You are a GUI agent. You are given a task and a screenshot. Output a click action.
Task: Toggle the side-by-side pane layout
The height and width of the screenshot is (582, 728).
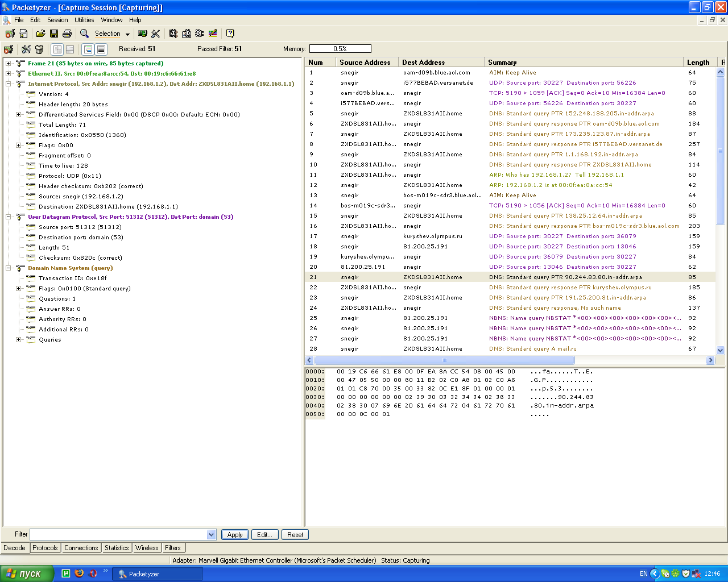(x=57, y=49)
